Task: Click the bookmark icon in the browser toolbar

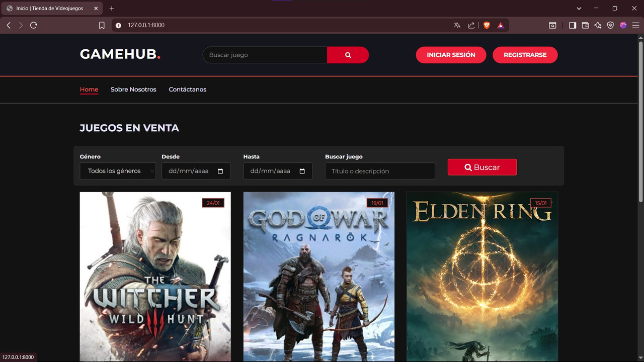Action: (102, 25)
